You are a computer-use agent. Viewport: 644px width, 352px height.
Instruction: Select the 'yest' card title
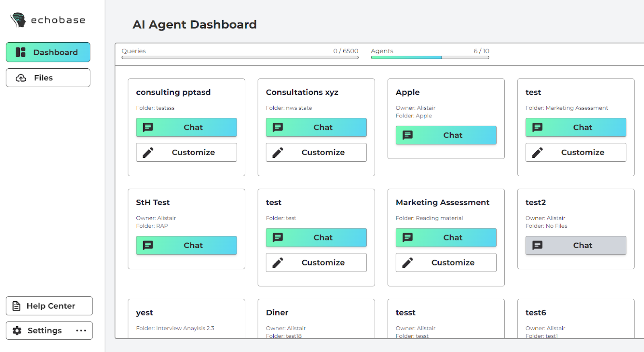coord(144,313)
